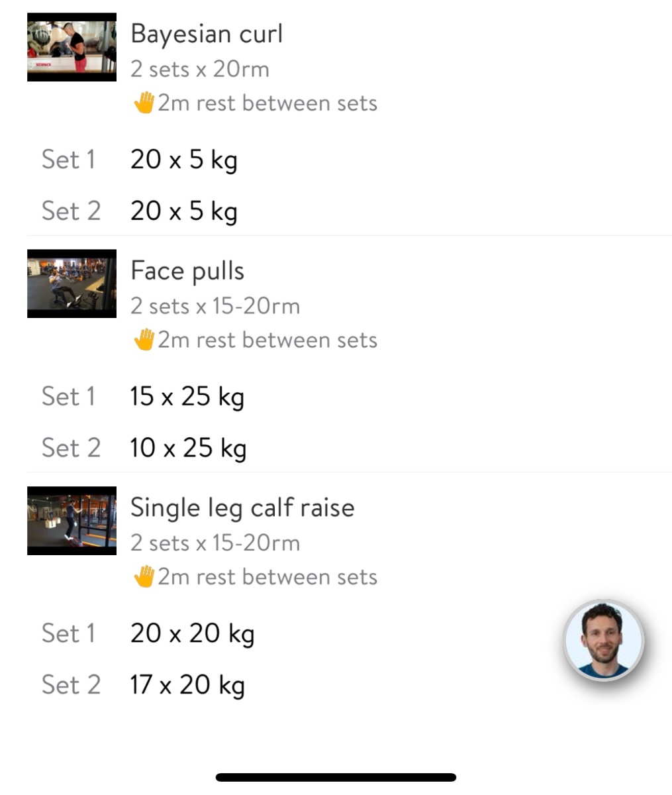Image resolution: width=672 pixels, height=795 pixels.
Task: Tap the hand icon under Single leg calf raise
Action: coord(144,577)
